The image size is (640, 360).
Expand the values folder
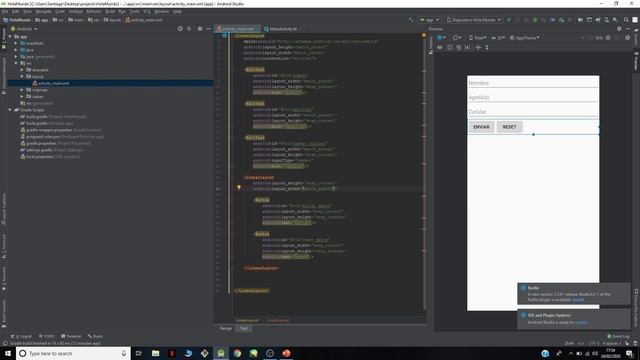click(22, 97)
